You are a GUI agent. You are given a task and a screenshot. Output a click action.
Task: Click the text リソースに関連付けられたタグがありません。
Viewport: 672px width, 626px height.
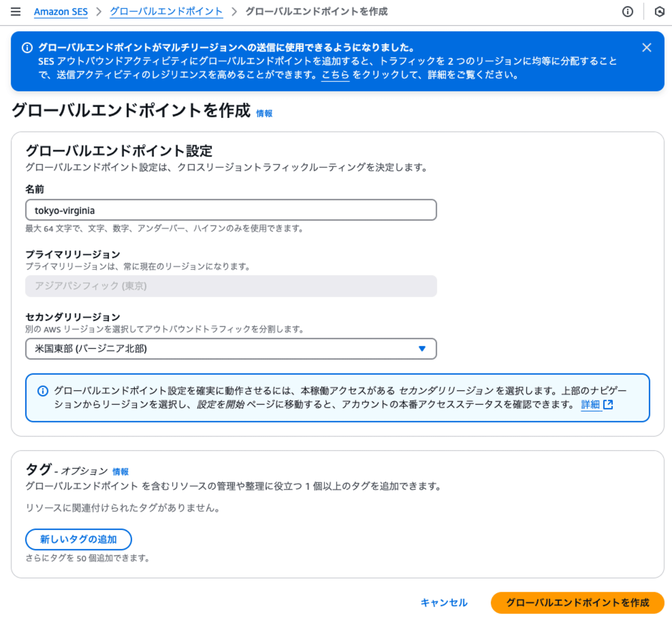click(x=123, y=508)
